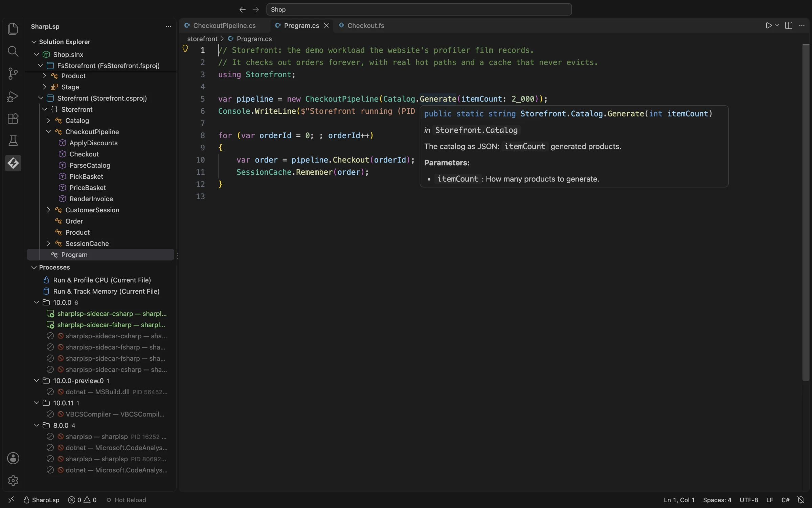Click the C# language mode indicator
Viewport: 812px width, 508px height.
tap(785, 500)
